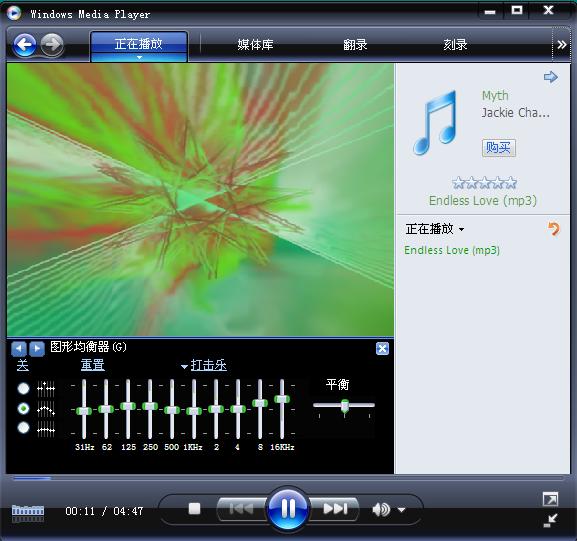Select loose group slider radio button

(24, 409)
